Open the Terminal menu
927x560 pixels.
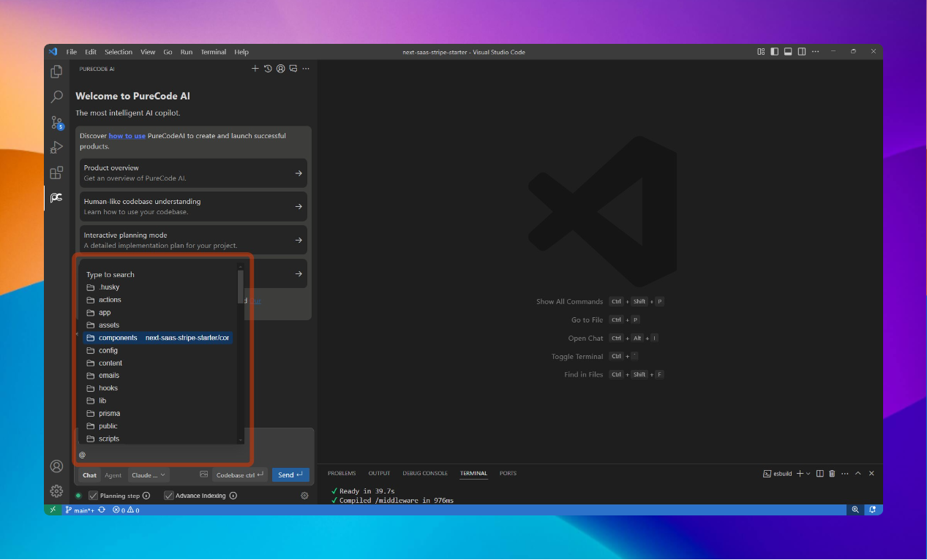213,52
